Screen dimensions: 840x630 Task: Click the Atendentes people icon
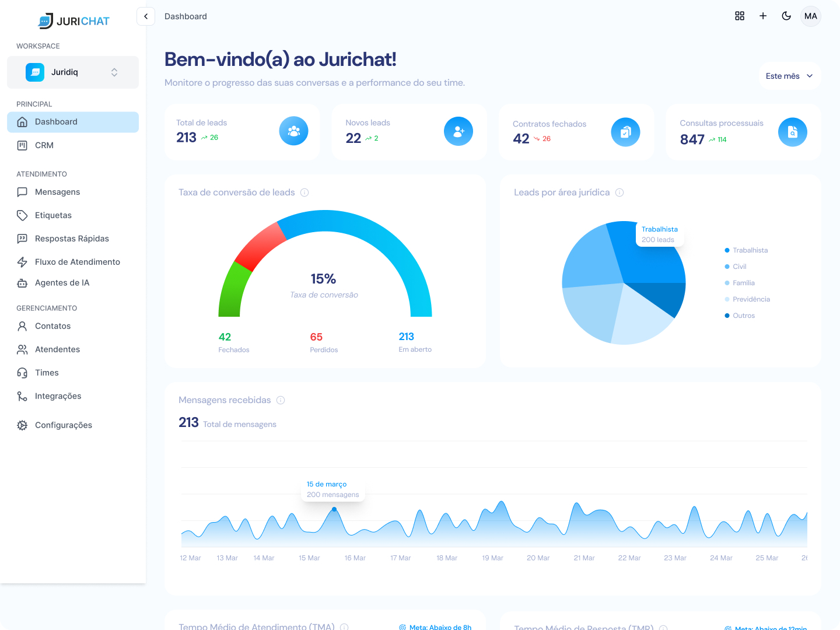[x=22, y=349]
